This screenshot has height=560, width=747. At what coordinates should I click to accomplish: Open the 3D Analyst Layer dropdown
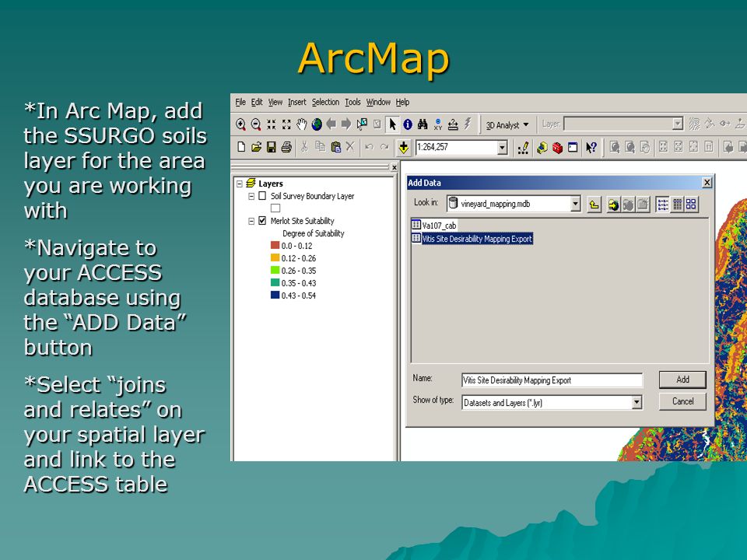pos(678,124)
